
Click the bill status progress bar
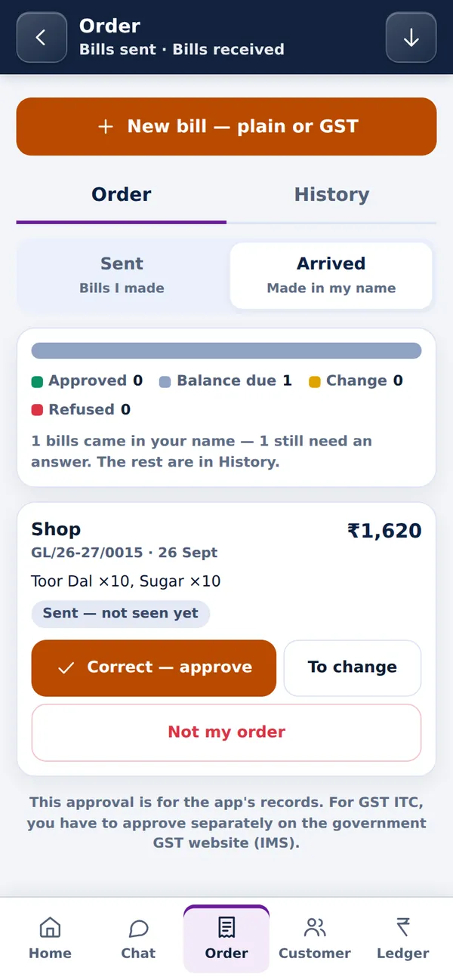click(226, 350)
